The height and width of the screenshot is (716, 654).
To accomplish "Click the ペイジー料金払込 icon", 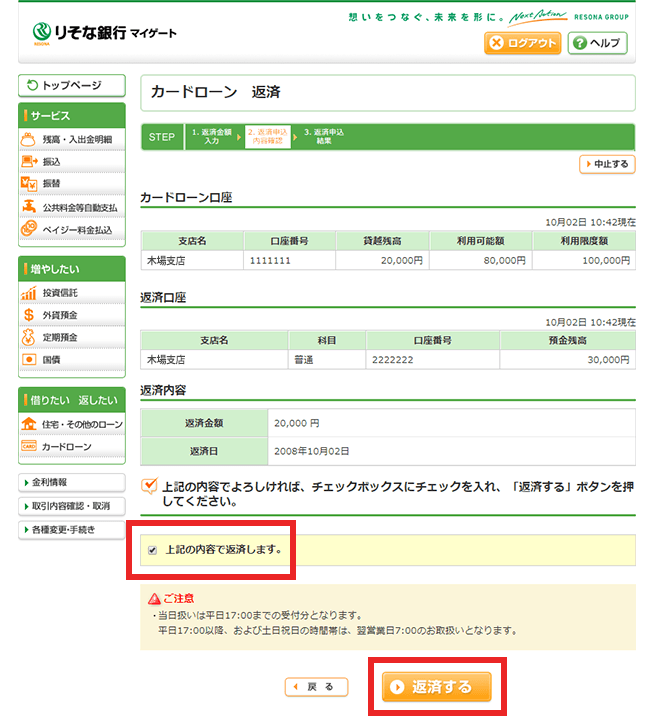I will [x=29, y=228].
